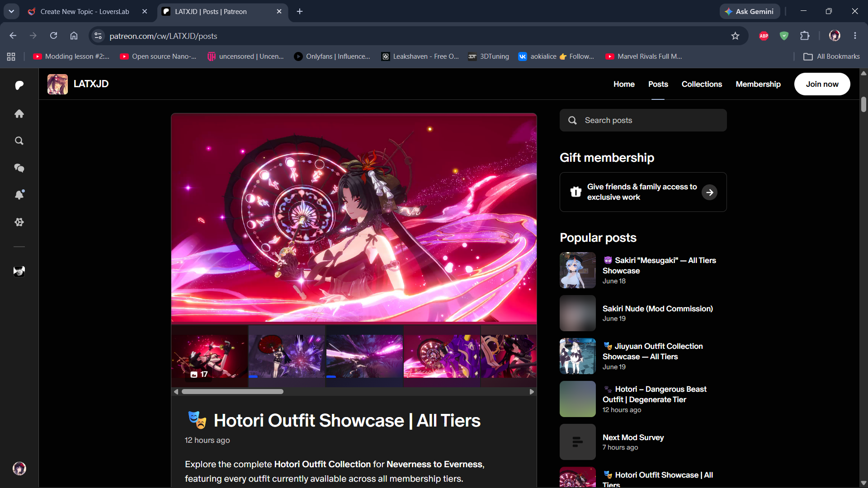Open Hotori Outfit Showcase post title

pos(347,421)
